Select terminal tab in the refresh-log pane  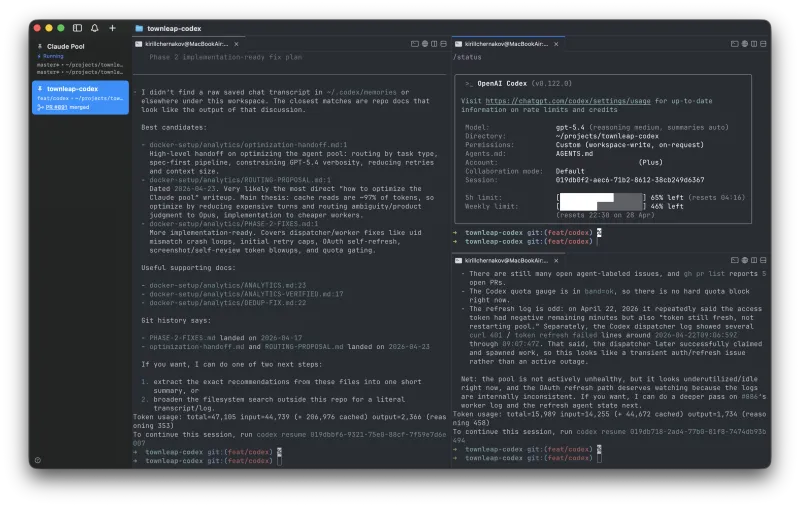point(508,261)
